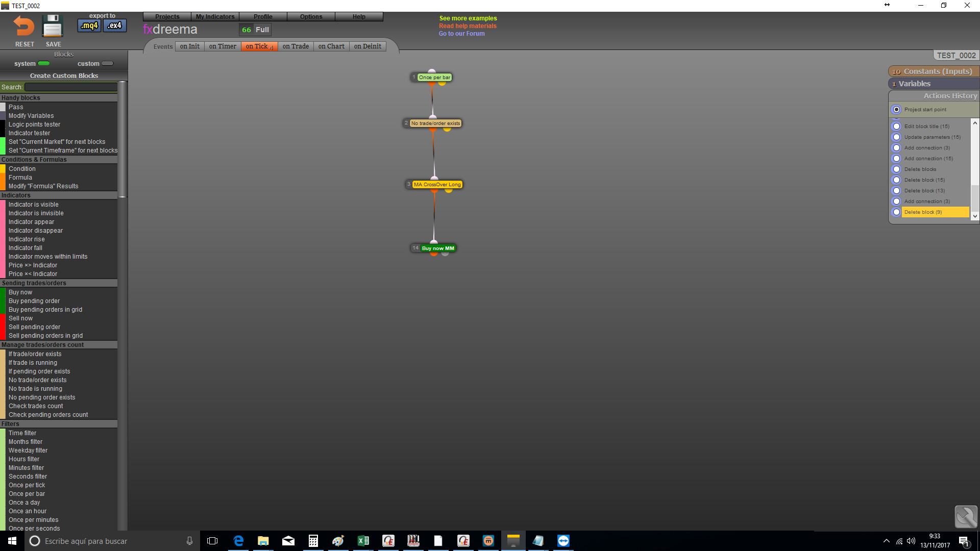Click Create Custom Blocks button
Screen dimensions: 980x551
pos(64,76)
